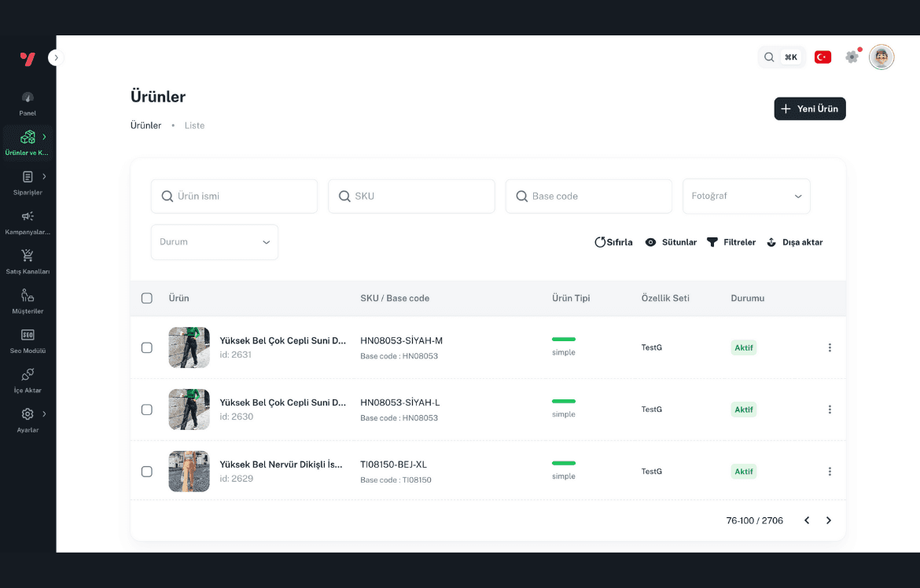This screenshot has height=588, width=920.
Task: Open the Müşteriler sidebar icon
Action: coord(28,296)
